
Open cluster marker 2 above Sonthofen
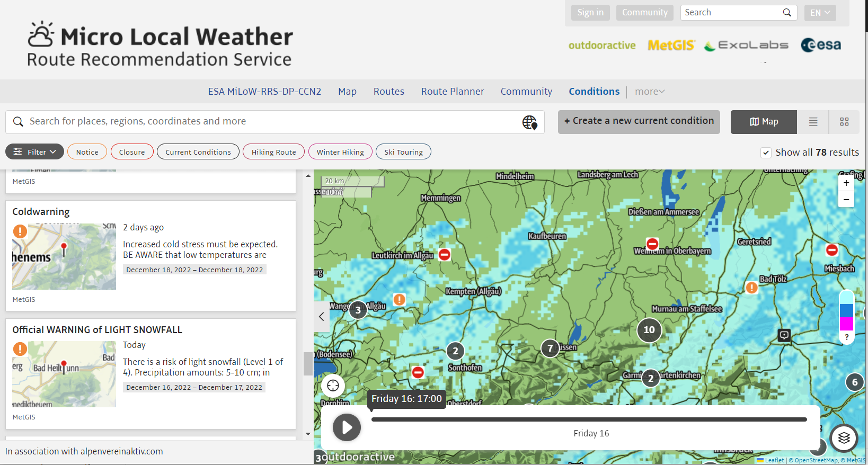pyautogui.click(x=455, y=351)
